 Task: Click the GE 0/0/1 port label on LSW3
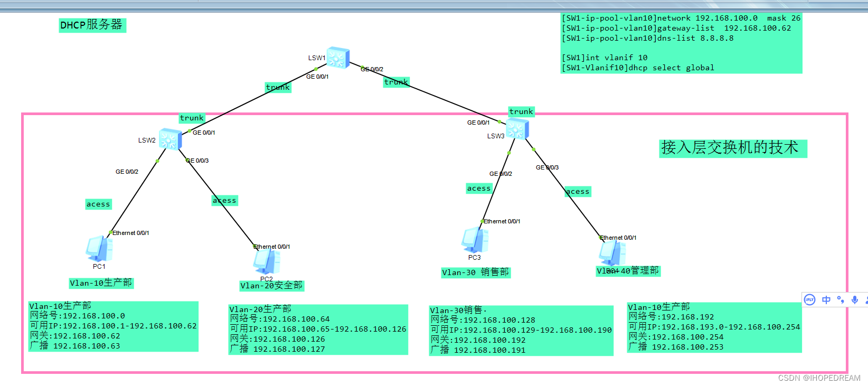point(478,123)
